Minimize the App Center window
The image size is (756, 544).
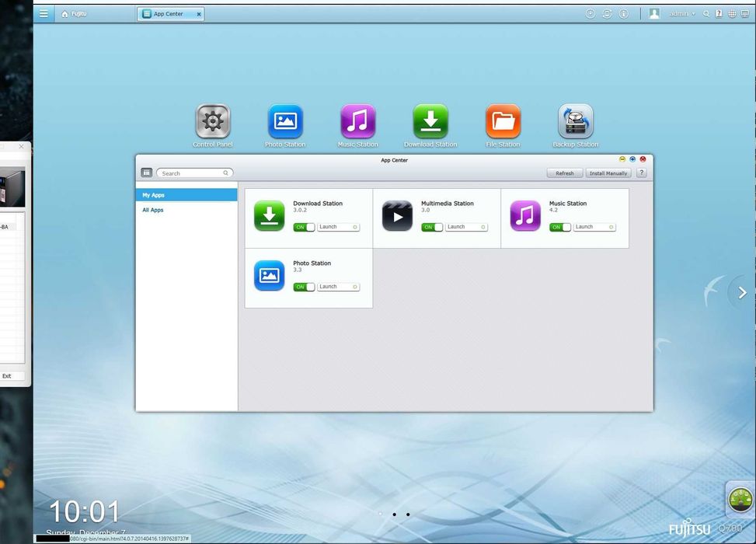coord(622,159)
